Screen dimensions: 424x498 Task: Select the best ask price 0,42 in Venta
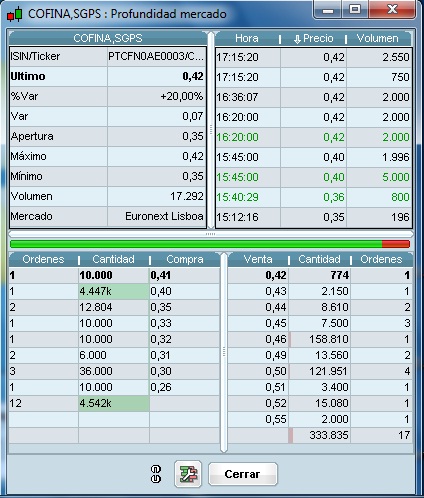point(276,275)
